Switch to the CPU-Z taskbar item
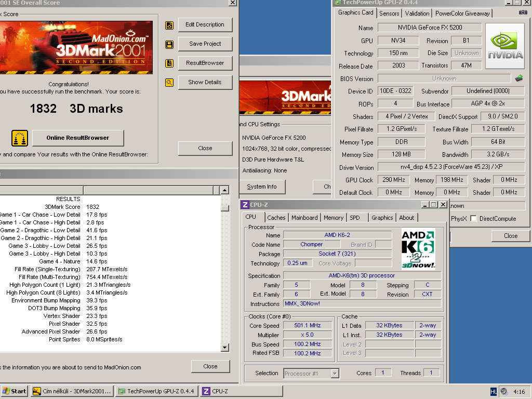This screenshot has width=532, height=399. tap(242, 391)
